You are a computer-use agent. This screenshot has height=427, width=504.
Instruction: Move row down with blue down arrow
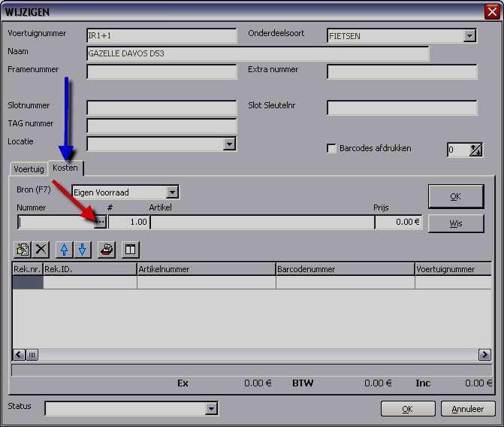point(83,250)
